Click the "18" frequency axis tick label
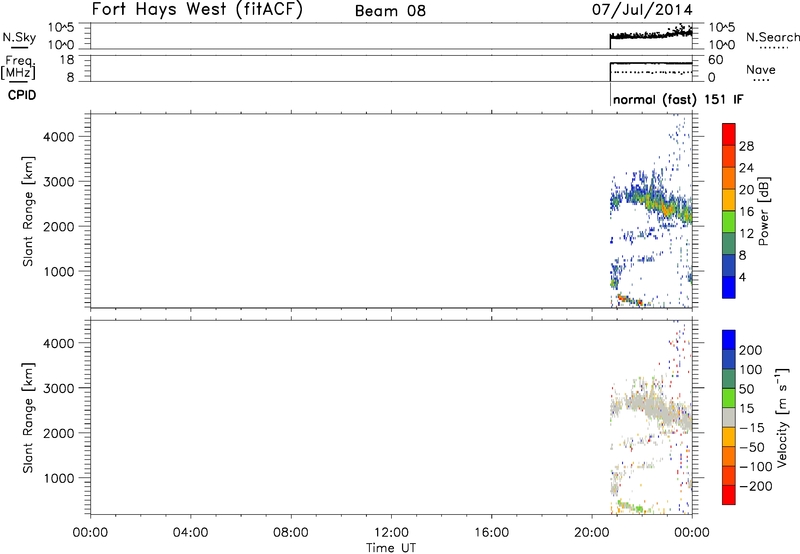Image resolution: width=800 pixels, height=554 pixels. click(x=67, y=60)
